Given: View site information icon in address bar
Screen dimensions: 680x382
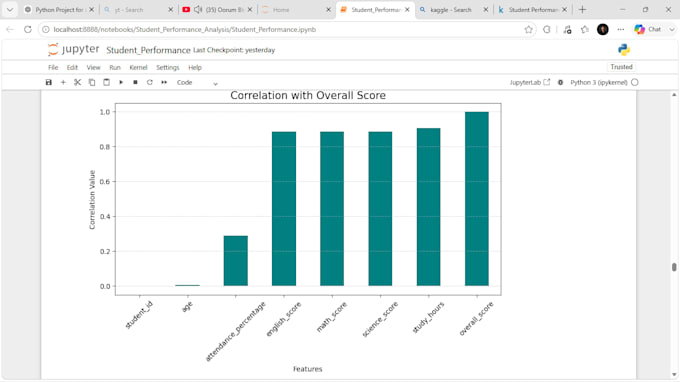Looking at the screenshot, I should point(46,29).
